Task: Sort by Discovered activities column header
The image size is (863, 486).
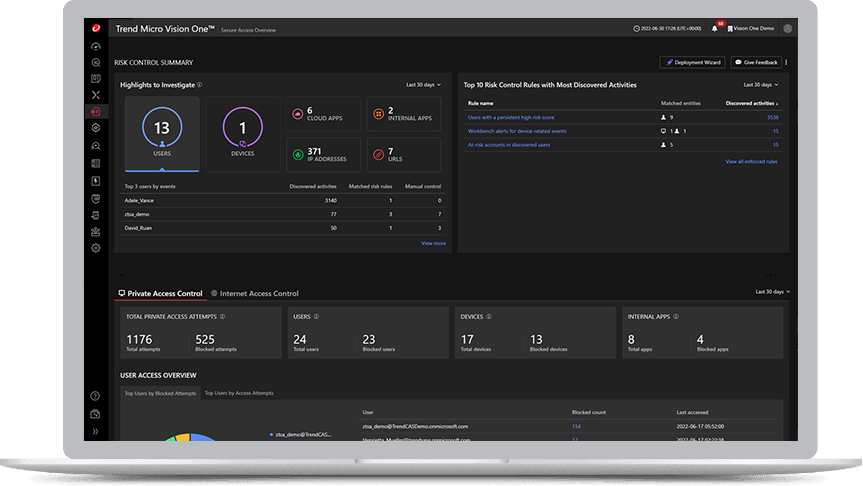Action: 752,103
